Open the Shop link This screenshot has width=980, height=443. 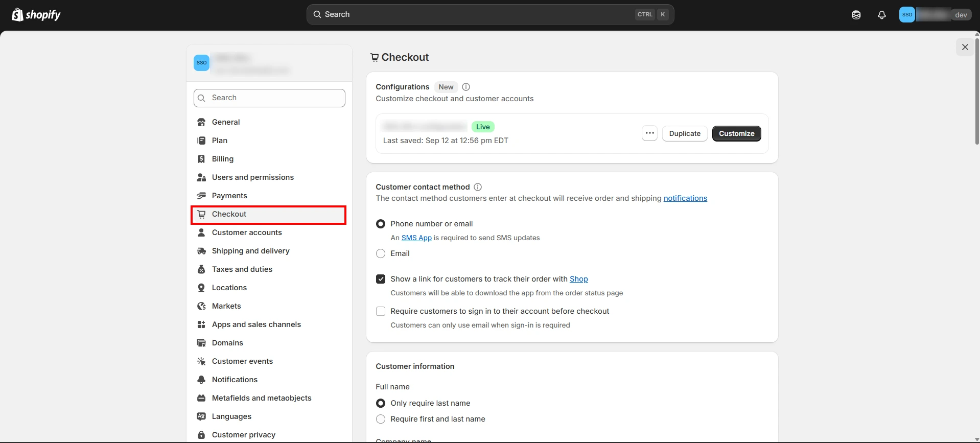click(x=578, y=279)
